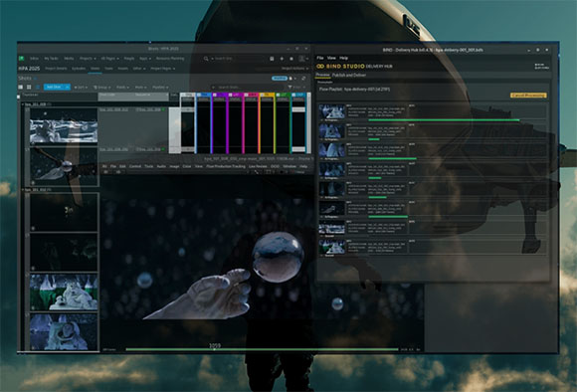The width and height of the screenshot is (577, 392).
Task: Toggle the pink pipeline step column header box
Action: (247, 95)
